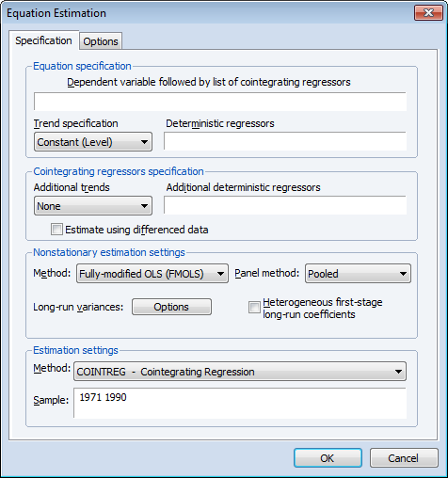Enable Estimate using differenced data checkbox

pyautogui.click(x=56, y=230)
